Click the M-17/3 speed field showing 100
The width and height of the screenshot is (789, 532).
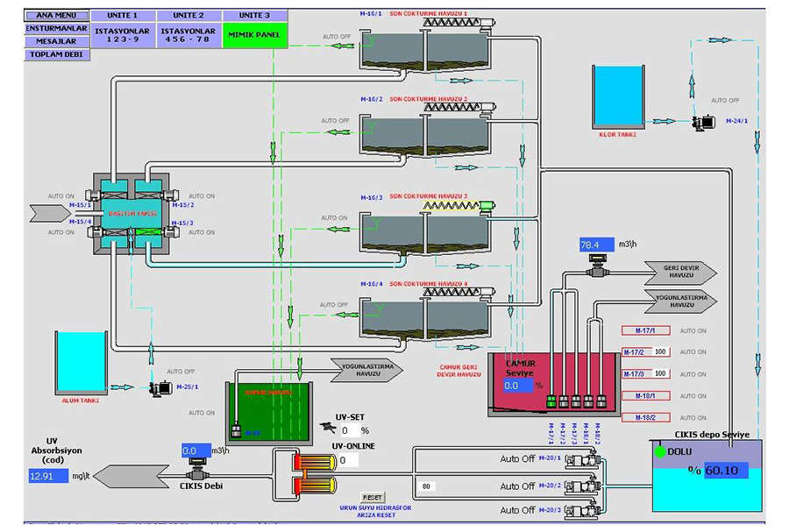661,373
